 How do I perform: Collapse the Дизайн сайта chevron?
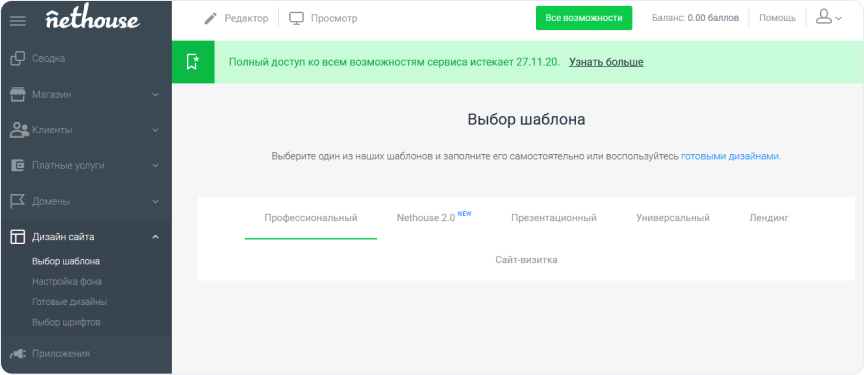point(155,237)
